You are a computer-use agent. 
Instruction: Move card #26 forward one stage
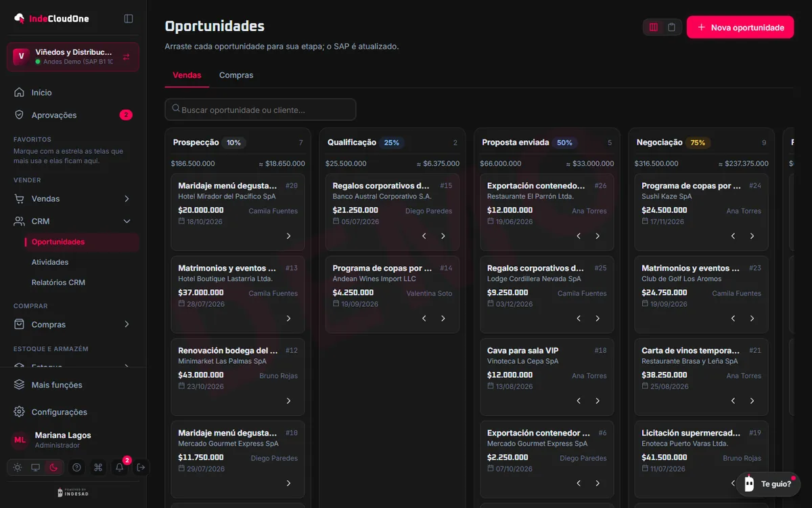[x=597, y=236]
